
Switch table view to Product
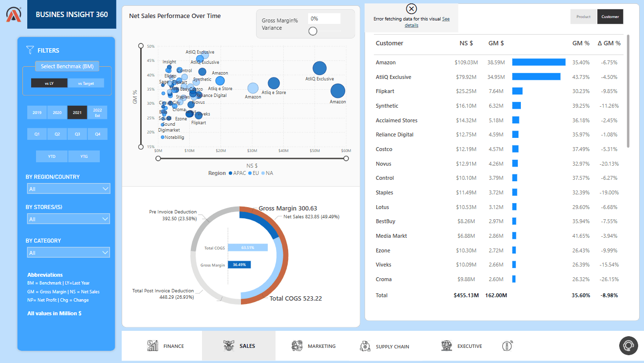click(584, 17)
